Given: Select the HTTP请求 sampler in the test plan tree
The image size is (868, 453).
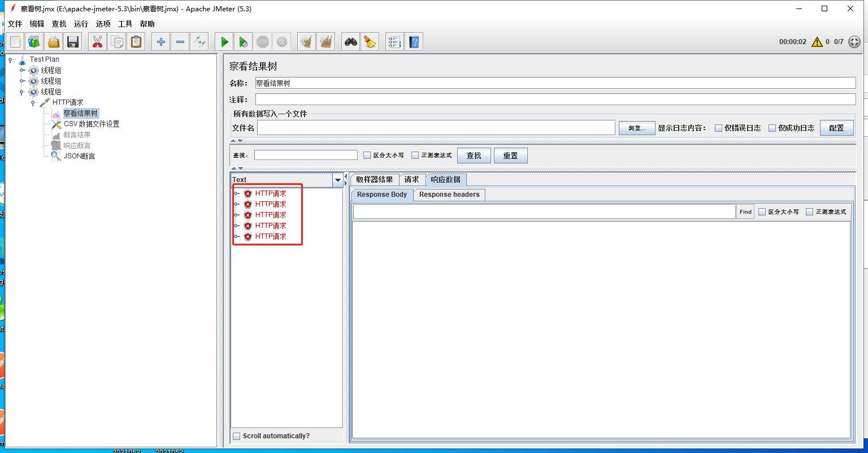Looking at the screenshot, I should tap(68, 102).
